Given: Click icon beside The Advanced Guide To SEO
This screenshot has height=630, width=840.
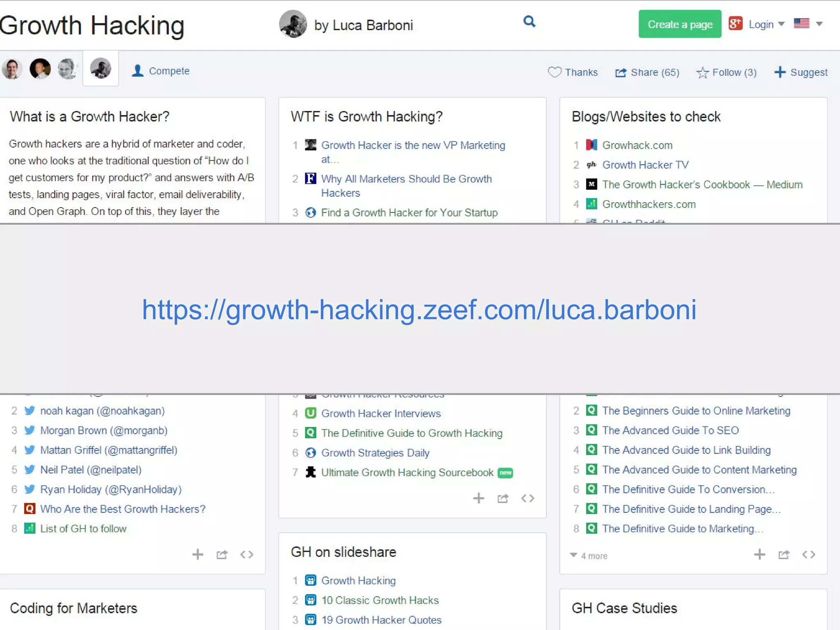Looking at the screenshot, I should (591, 430).
